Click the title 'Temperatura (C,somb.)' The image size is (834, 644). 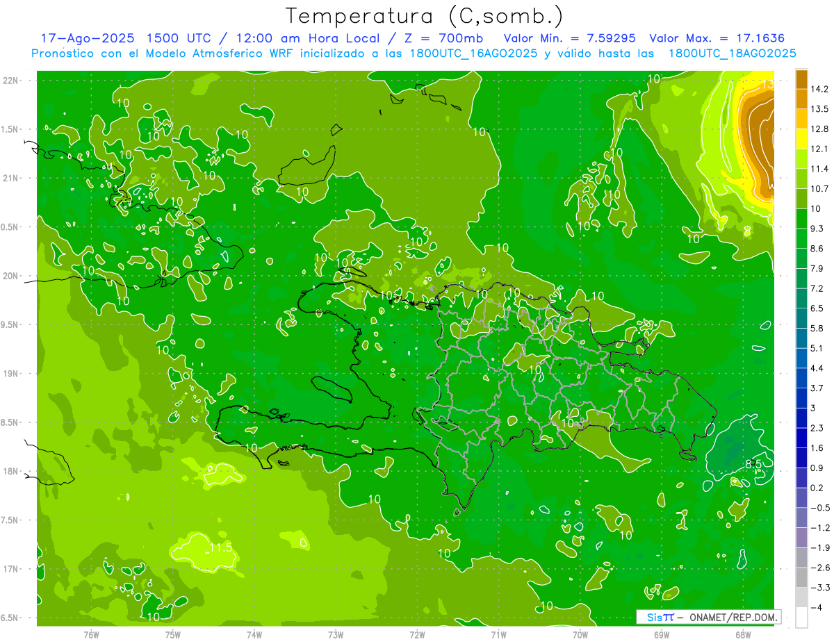click(425, 17)
